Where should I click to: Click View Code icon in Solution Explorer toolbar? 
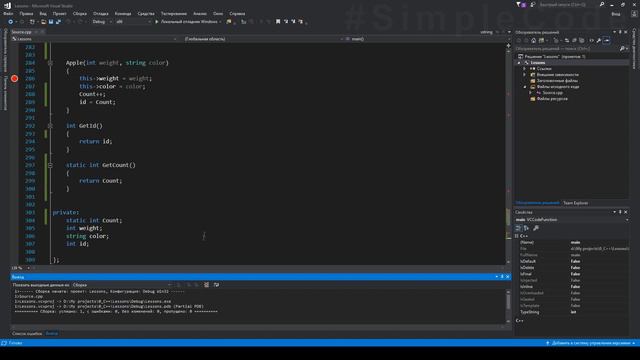click(591, 40)
